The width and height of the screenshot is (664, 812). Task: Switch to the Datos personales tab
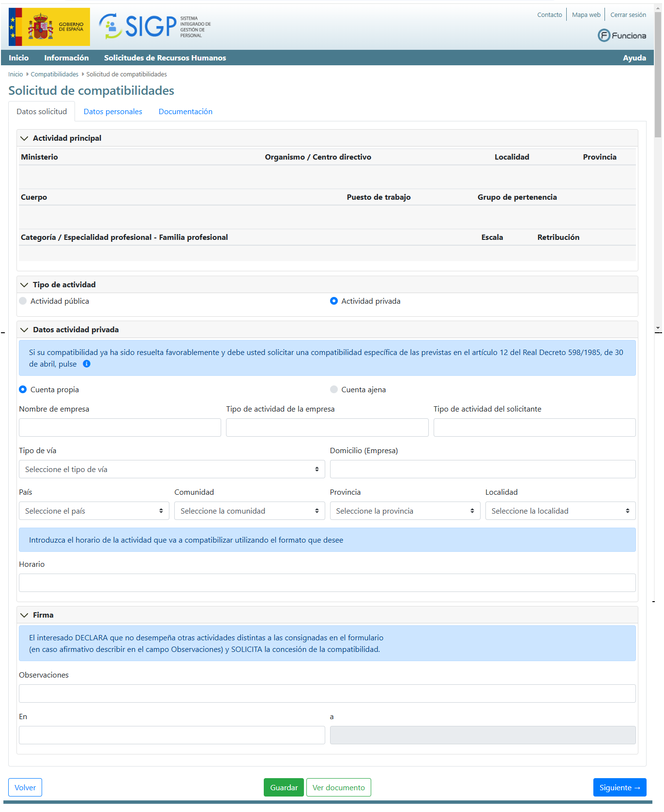pyautogui.click(x=113, y=112)
